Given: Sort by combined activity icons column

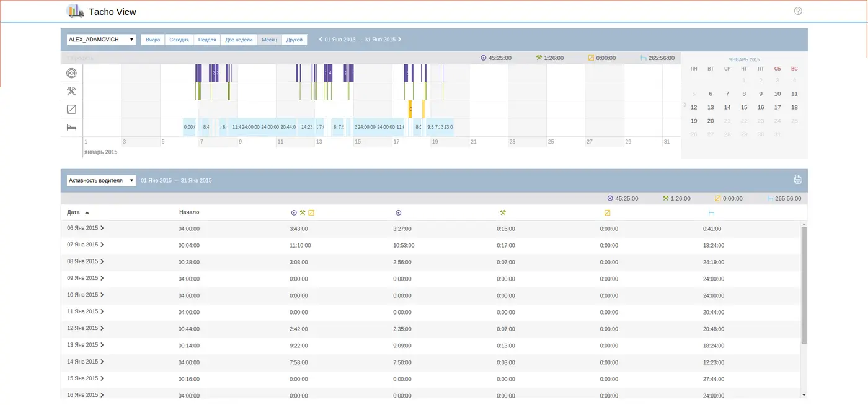Looking at the screenshot, I should point(303,213).
